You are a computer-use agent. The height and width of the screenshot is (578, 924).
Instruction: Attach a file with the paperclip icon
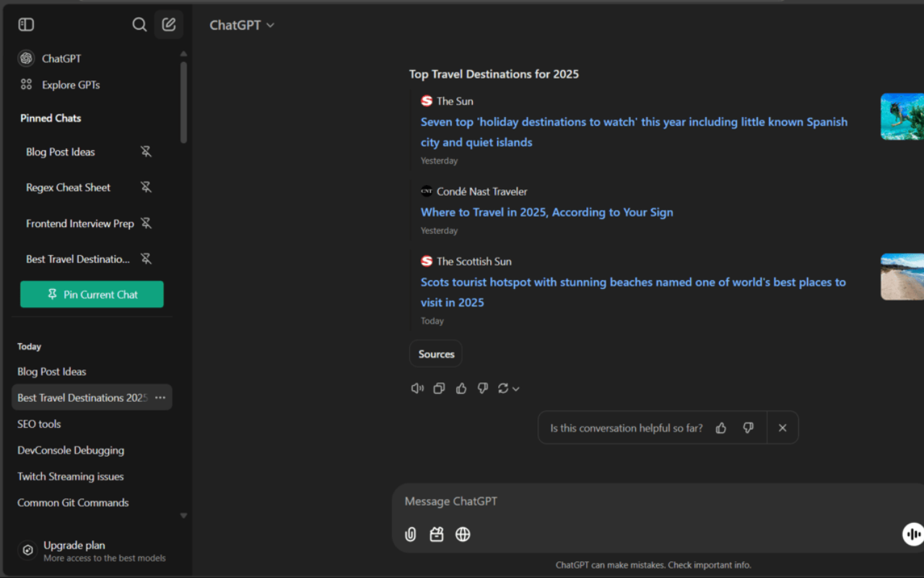(411, 535)
